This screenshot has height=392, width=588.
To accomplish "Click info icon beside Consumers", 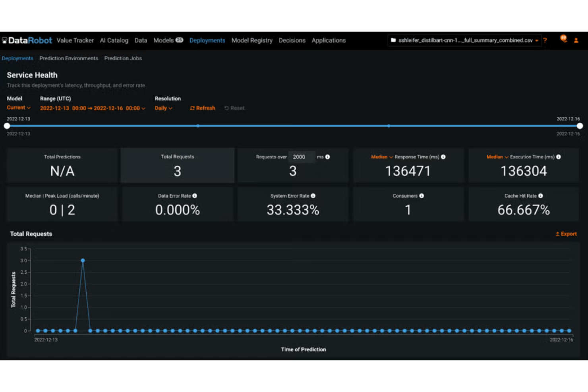I will point(422,196).
